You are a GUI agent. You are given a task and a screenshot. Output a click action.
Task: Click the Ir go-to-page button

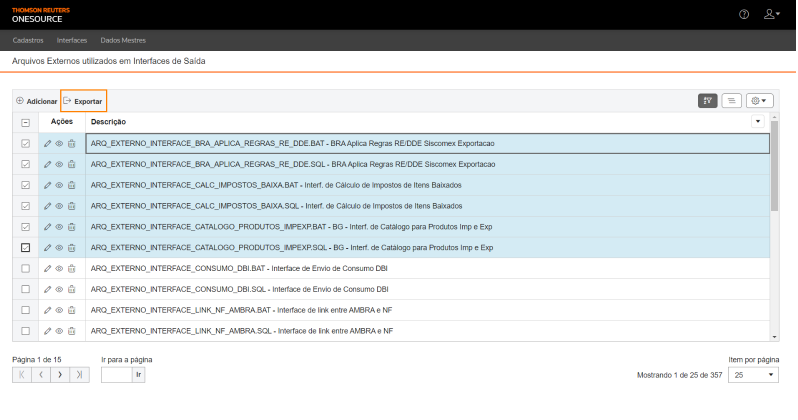click(138, 375)
